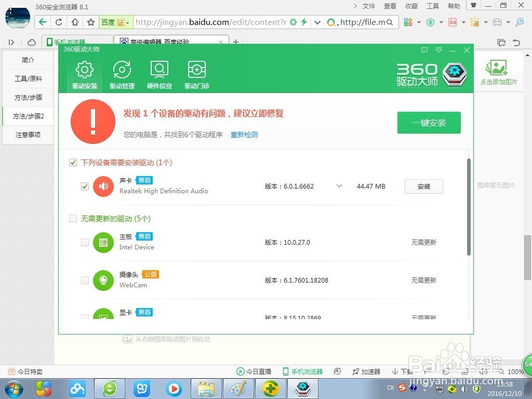Click the 100% zoom control
The height and width of the screenshot is (399, 532).
515,372
